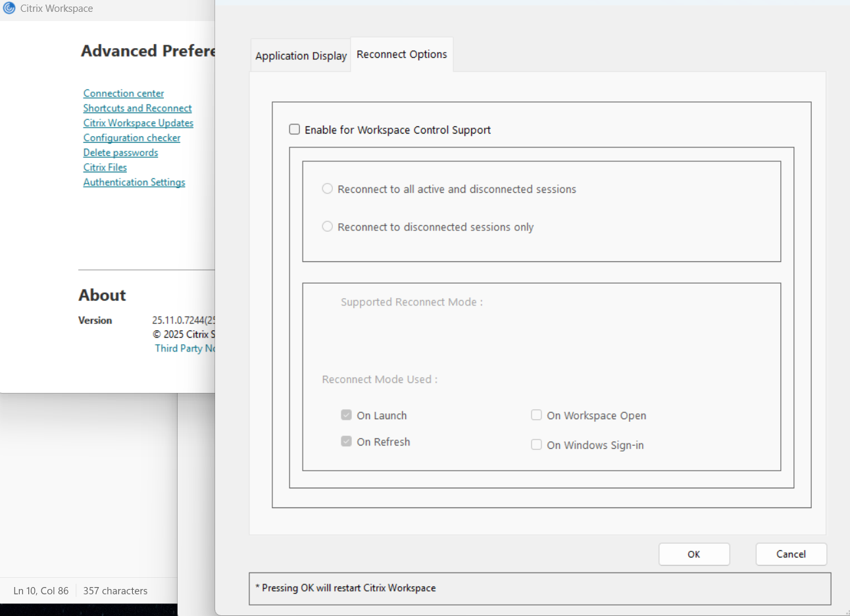Dismiss the dialog with Cancel
Viewport: 850px width, 616px height.
click(791, 554)
